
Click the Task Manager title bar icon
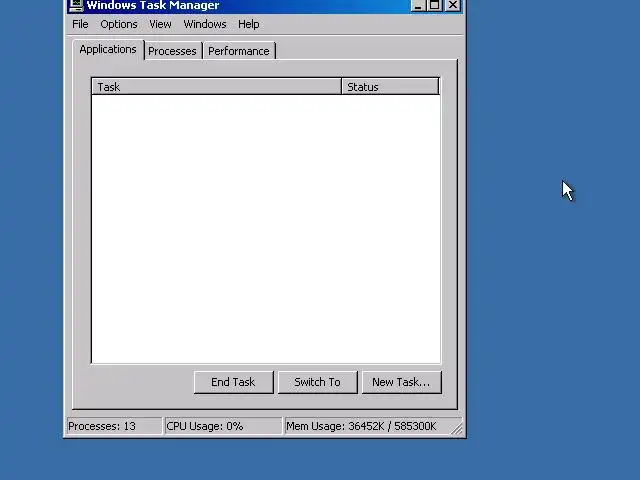click(x=76, y=5)
